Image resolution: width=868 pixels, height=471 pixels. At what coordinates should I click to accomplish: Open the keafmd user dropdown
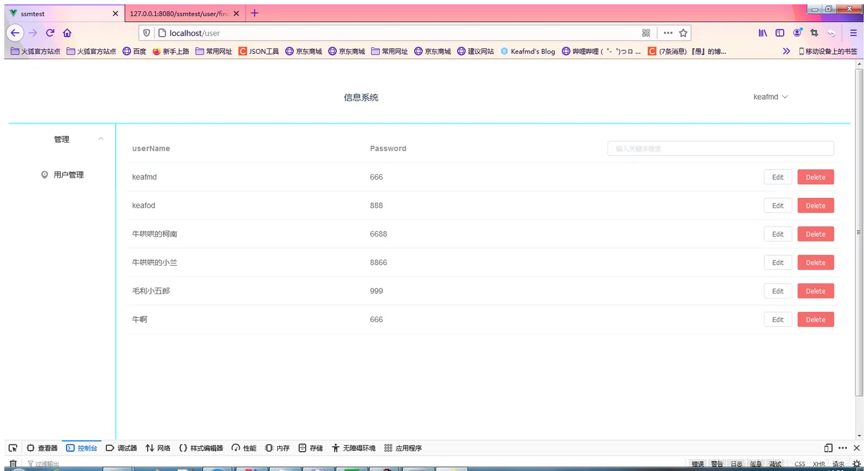click(x=771, y=97)
